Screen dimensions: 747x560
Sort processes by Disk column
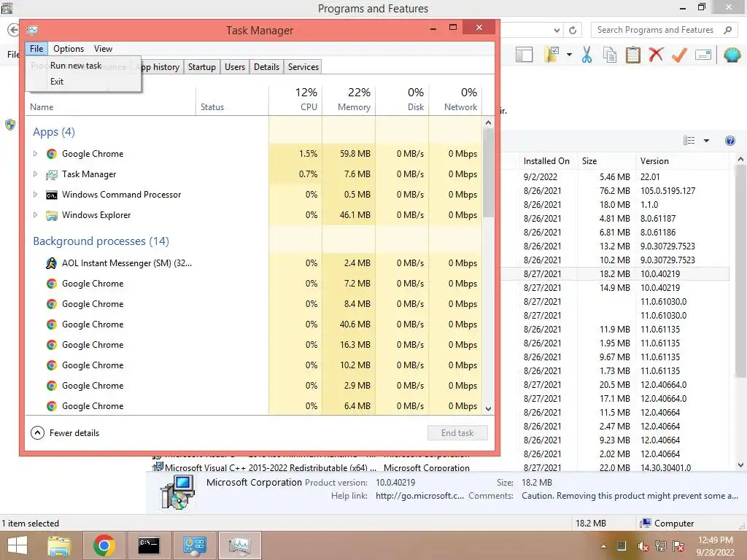tap(403, 100)
